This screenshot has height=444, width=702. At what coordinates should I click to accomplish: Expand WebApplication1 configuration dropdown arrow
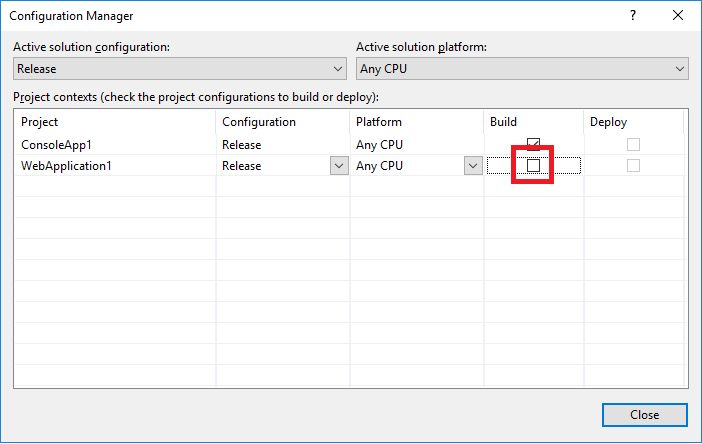pyautogui.click(x=339, y=166)
